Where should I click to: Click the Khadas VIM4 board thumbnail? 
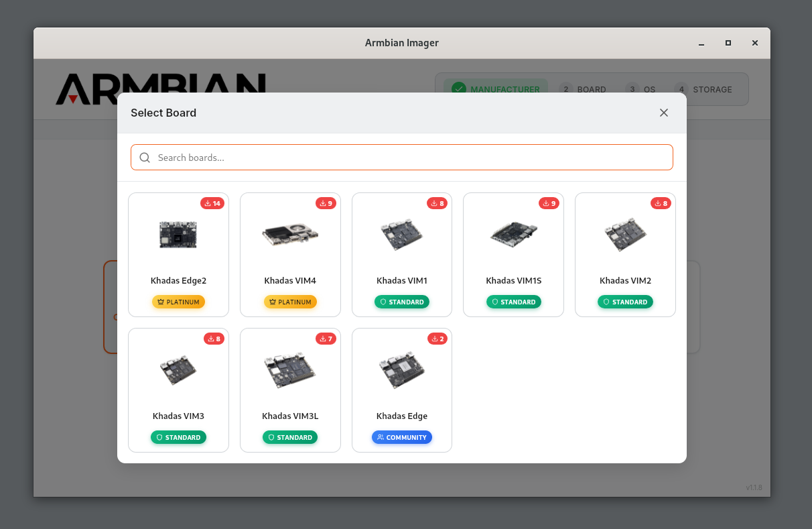click(290, 235)
